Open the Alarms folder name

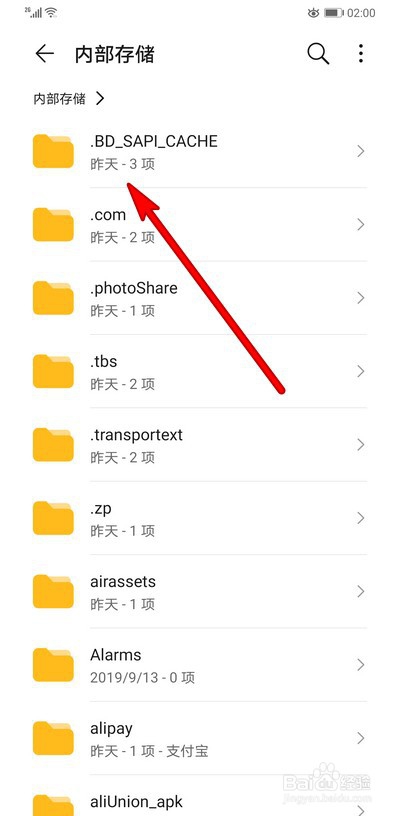pyautogui.click(x=115, y=655)
